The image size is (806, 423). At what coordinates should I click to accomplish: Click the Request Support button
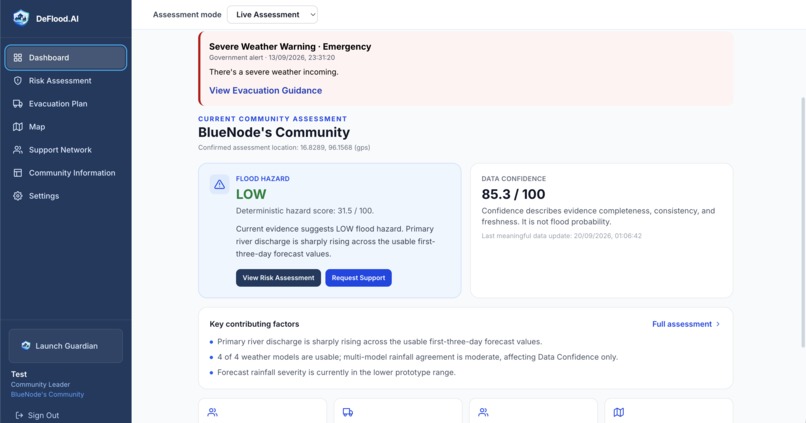pyautogui.click(x=358, y=278)
